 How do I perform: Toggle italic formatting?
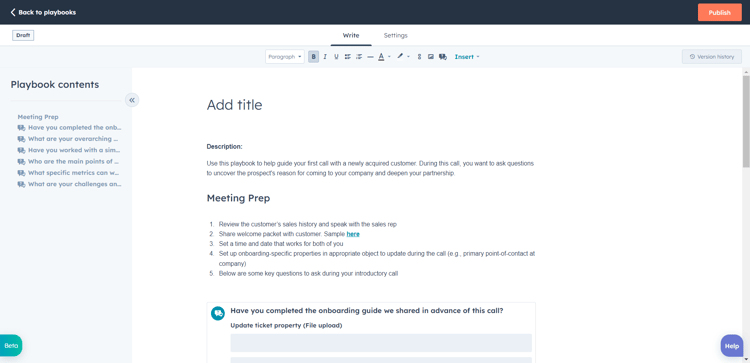(325, 56)
